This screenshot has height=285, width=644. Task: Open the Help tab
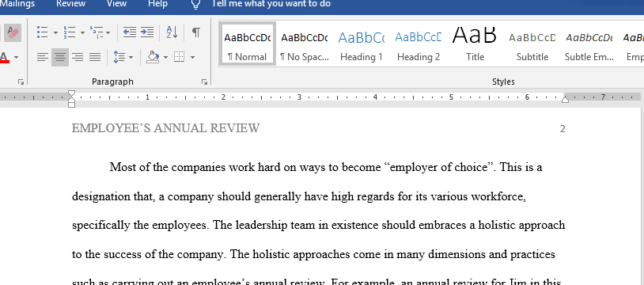157,4
